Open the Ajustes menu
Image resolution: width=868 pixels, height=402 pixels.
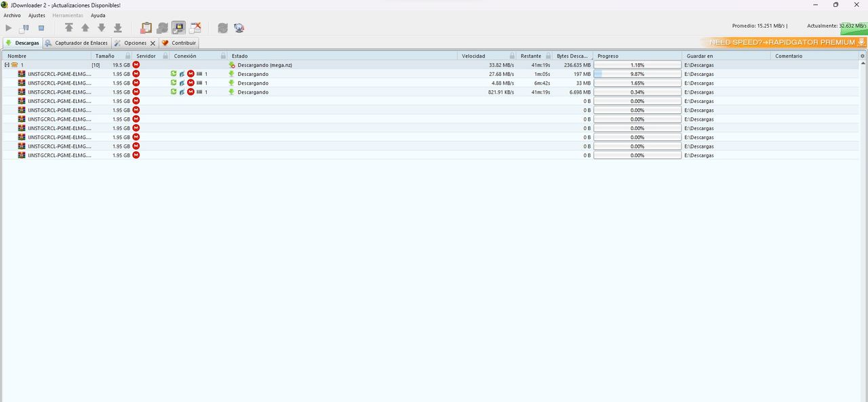click(37, 15)
